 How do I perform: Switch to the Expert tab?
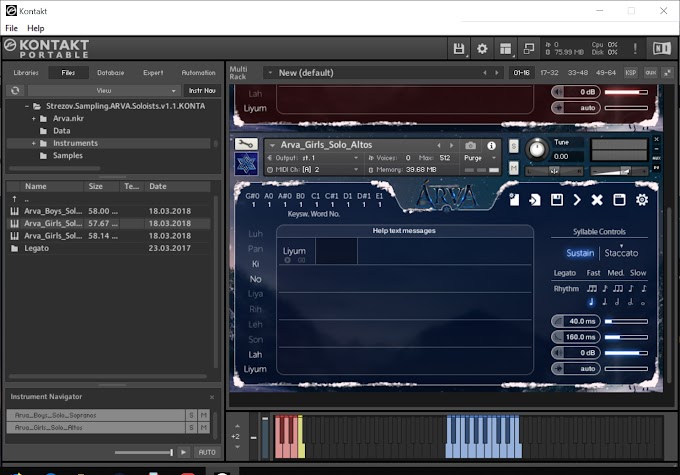(x=153, y=73)
